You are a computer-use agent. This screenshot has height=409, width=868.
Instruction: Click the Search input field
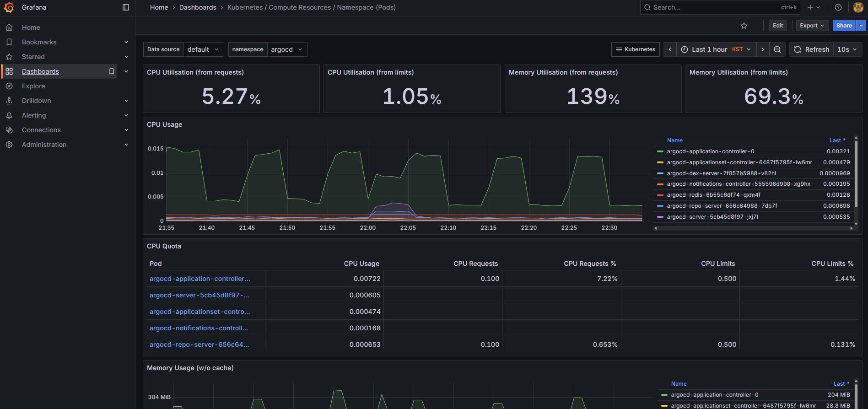pos(714,7)
